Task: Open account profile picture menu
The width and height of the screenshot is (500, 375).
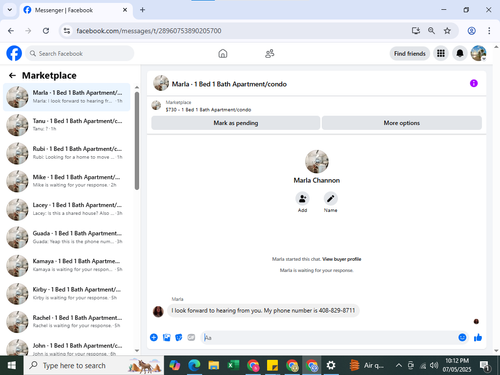Action: (478, 53)
